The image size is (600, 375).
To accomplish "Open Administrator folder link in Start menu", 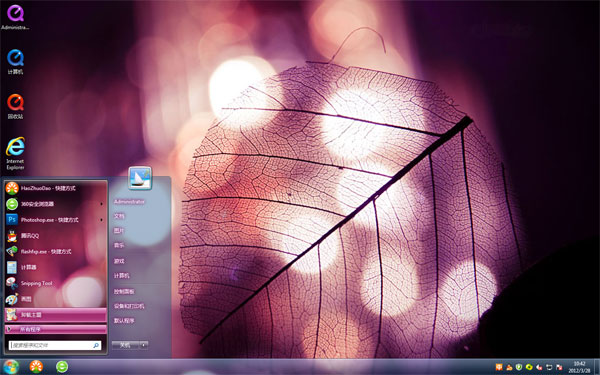I will pyautogui.click(x=129, y=202).
